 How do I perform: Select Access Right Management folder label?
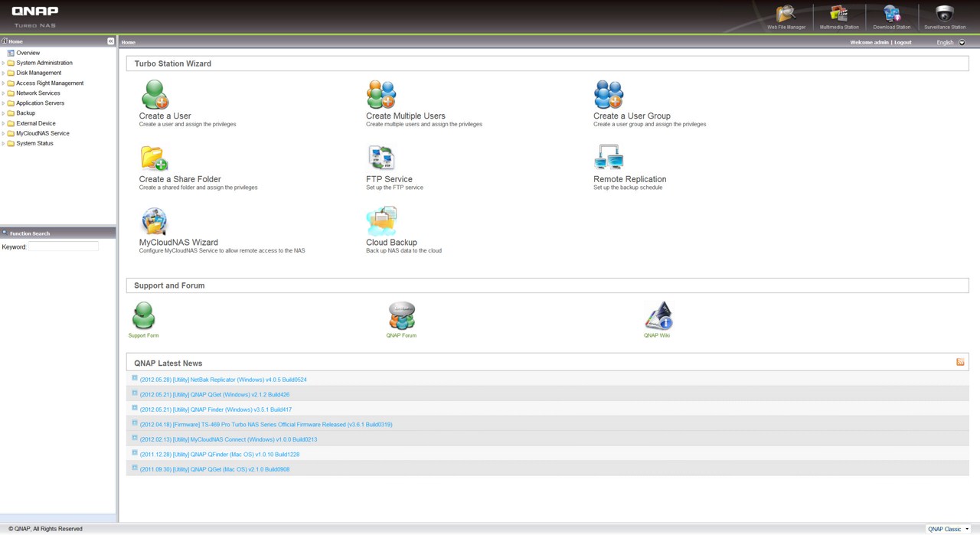pos(50,83)
